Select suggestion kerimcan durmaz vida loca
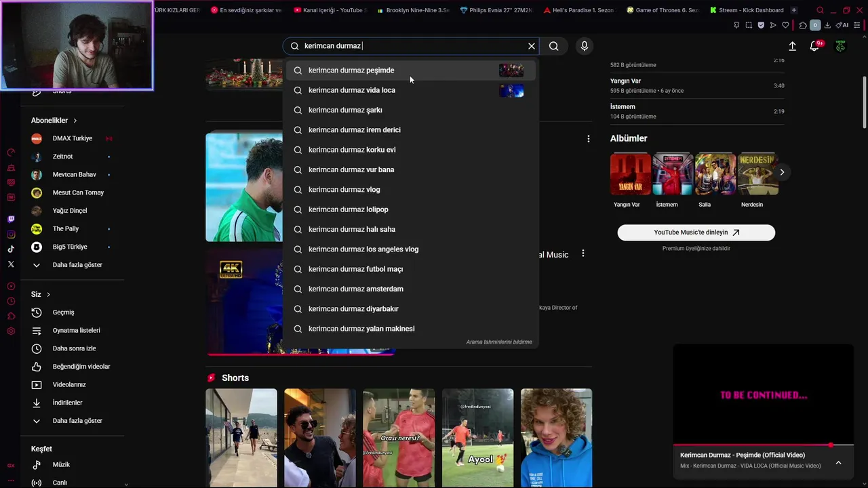The image size is (868, 488). 410,90
